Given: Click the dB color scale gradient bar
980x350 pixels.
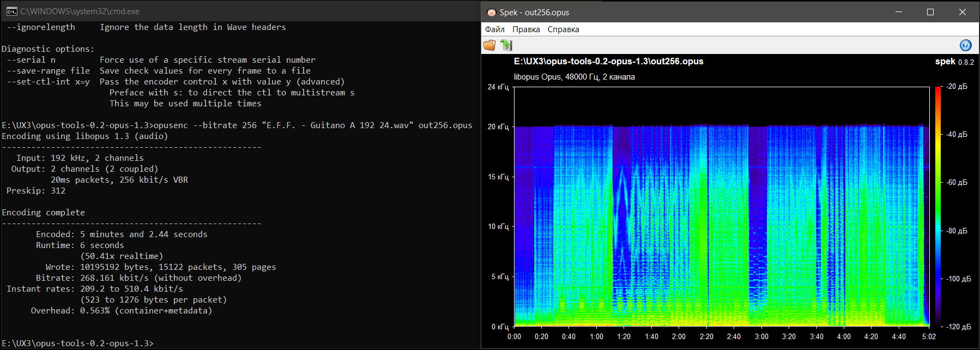Looking at the screenshot, I should pos(938,206).
